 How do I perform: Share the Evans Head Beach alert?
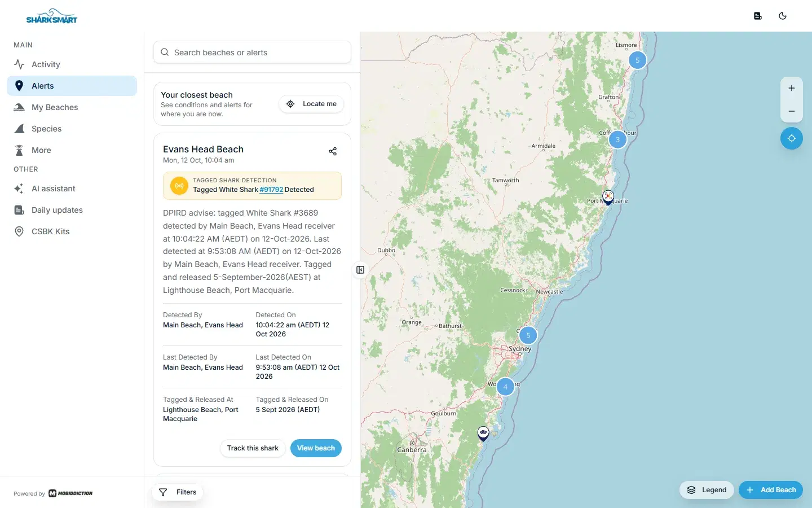coord(333,151)
